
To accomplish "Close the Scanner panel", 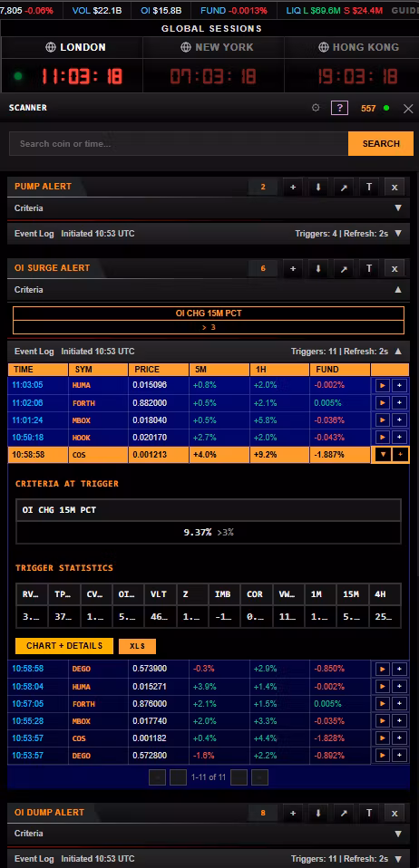I will [x=408, y=109].
